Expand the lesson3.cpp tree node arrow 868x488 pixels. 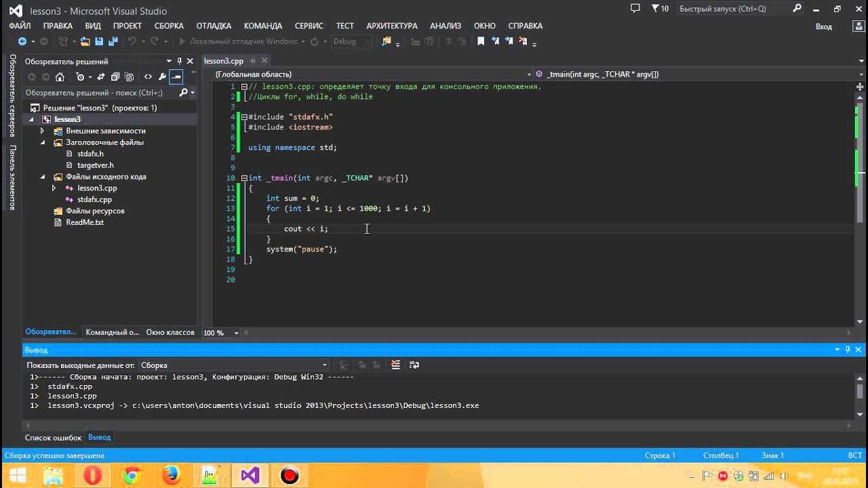pyautogui.click(x=54, y=188)
